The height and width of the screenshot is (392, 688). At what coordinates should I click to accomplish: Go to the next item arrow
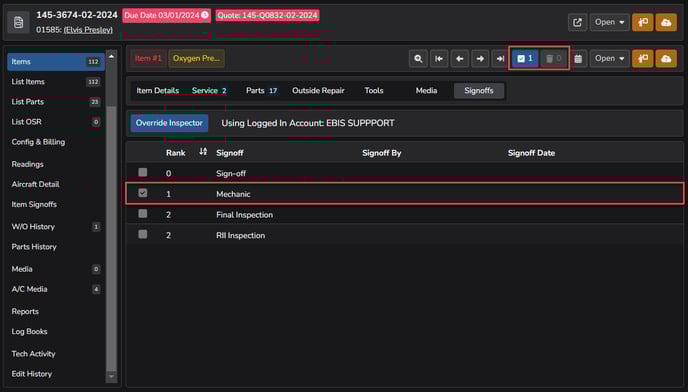(x=480, y=58)
